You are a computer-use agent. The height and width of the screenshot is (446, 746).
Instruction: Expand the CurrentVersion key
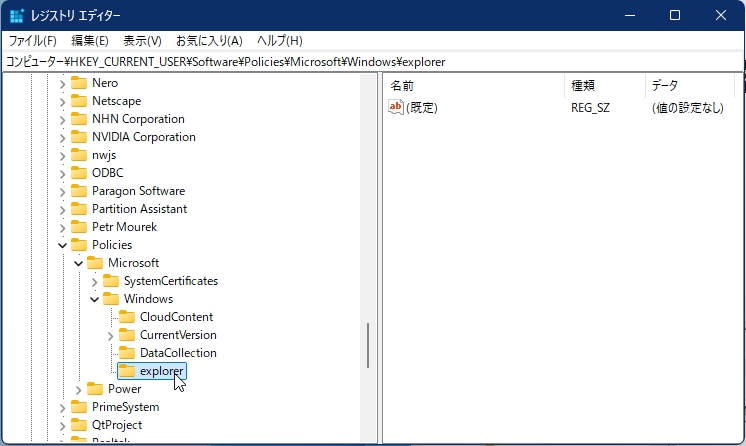pos(110,335)
